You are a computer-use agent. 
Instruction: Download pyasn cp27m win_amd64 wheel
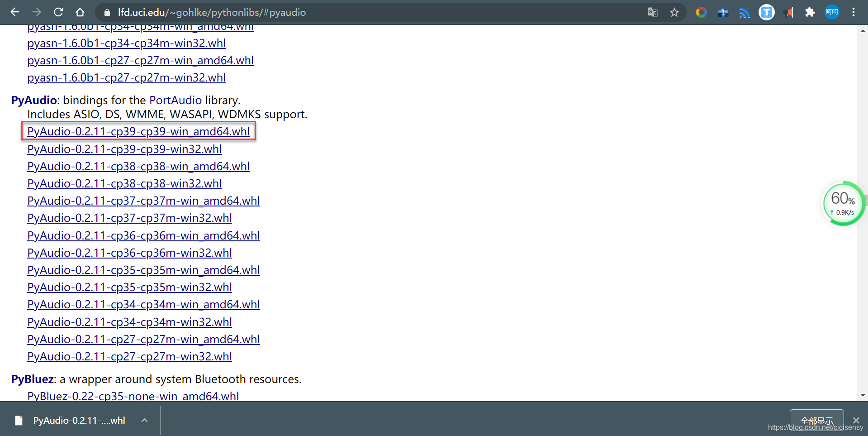tap(140, 60)
